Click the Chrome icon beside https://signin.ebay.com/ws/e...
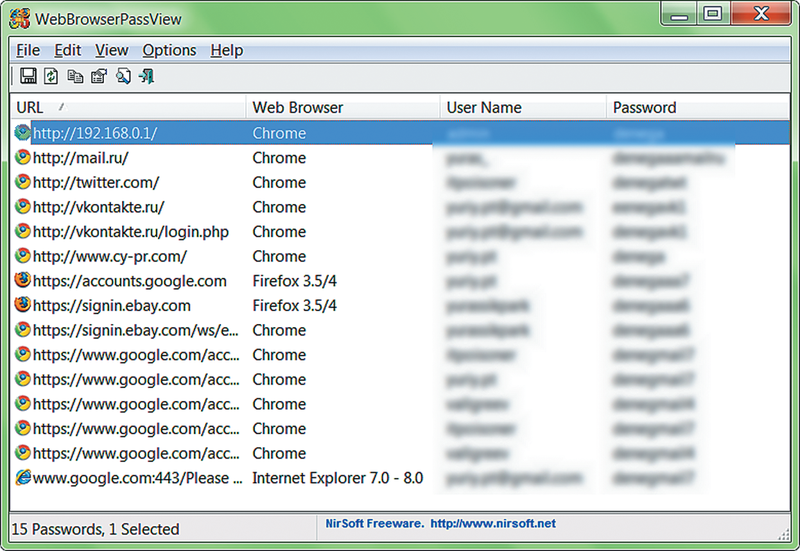This screenshot has width=800, height=551. [x=22, y=330]
